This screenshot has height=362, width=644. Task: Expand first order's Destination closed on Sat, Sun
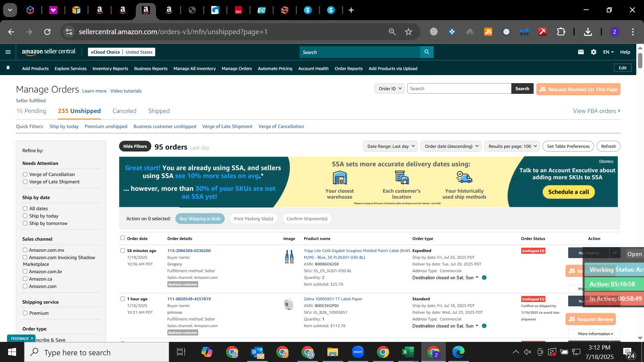coord(445,278)
